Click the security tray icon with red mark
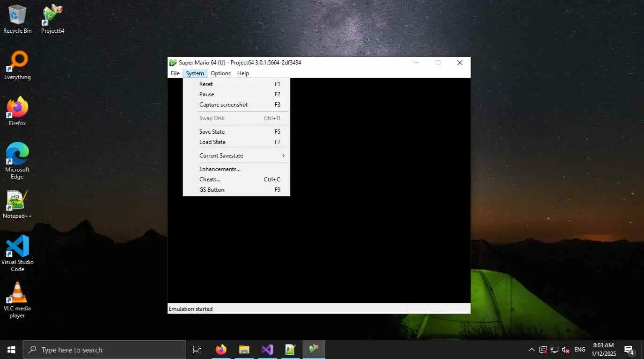Viewport: 644px width, 359px height. pos(543,350)
